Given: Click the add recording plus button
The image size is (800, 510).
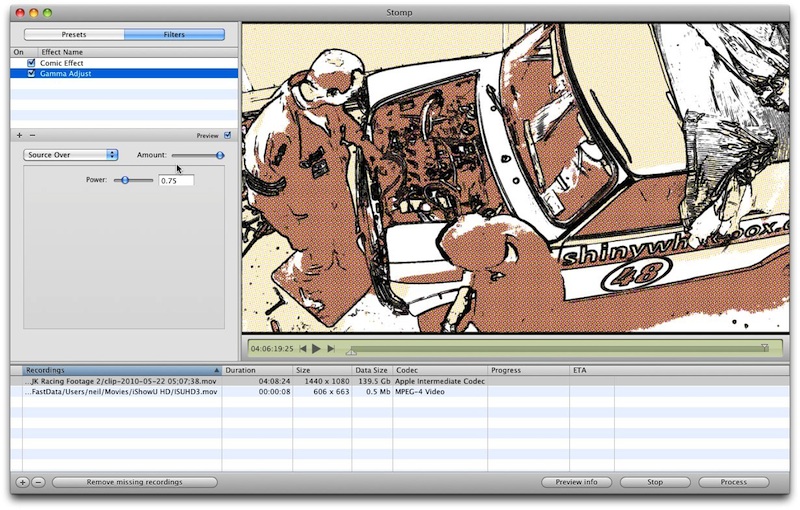Looking at the screenshot, I should coord(22,482).
